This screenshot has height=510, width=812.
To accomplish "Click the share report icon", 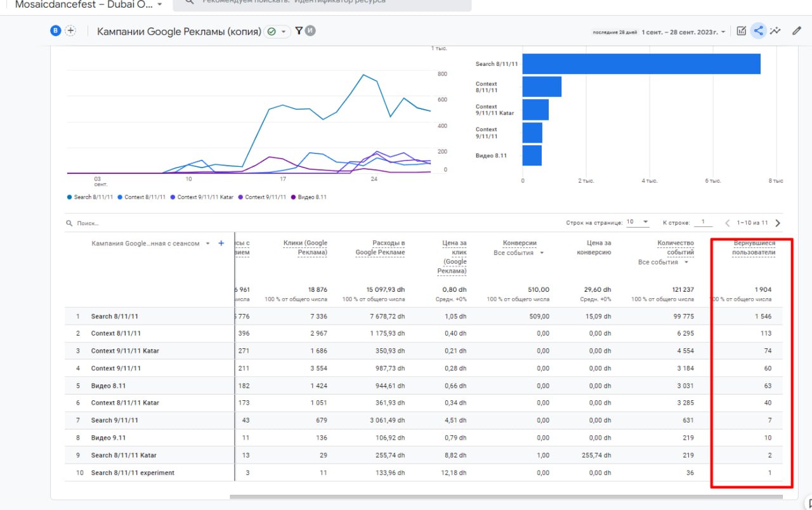I will coord(758,31).
